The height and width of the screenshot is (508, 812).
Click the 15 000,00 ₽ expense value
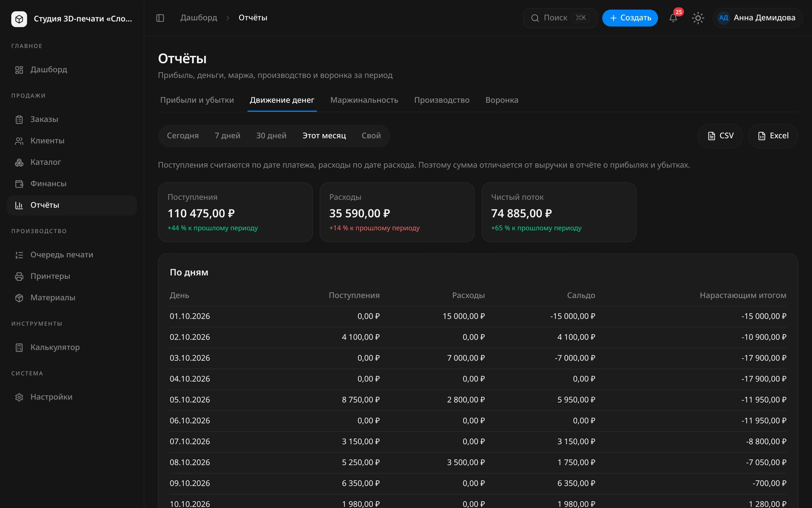(x=464, y=316)
